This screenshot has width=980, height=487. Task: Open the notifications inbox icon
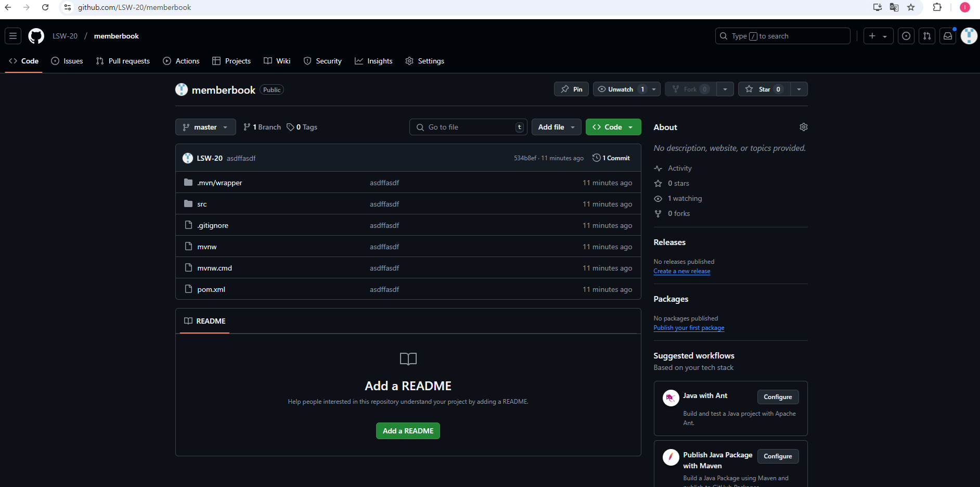point(948,36)
